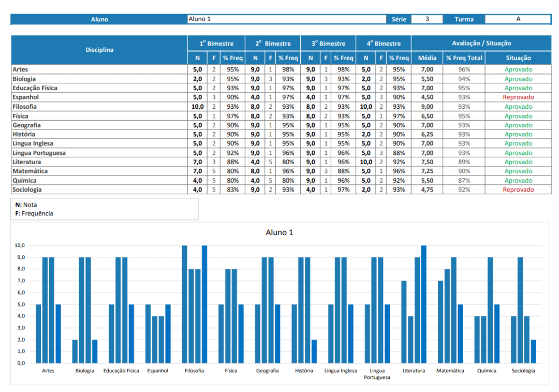Click the Aprovado status for Artes
This screenshot has width=559, height=392.
tap(518, 69)
